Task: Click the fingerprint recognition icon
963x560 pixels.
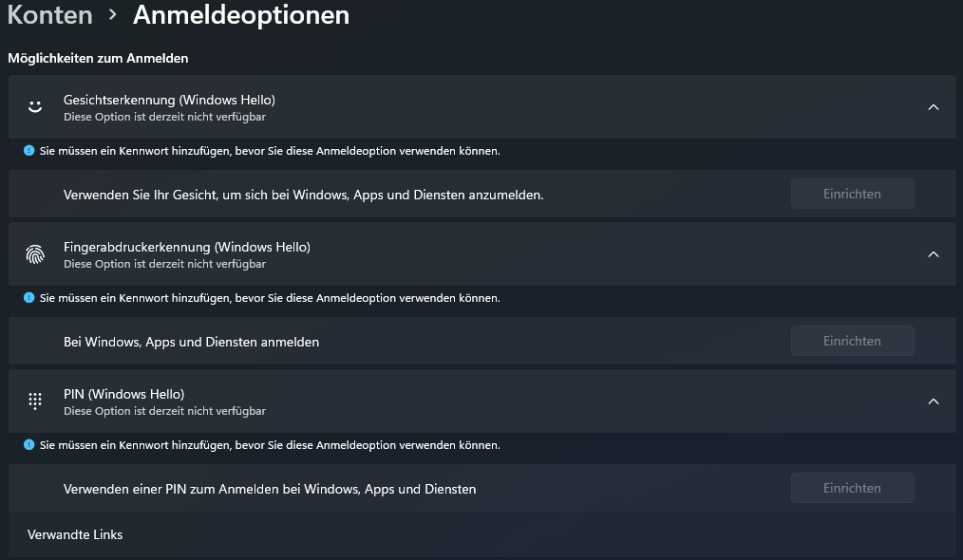Action: pos(35,254)
